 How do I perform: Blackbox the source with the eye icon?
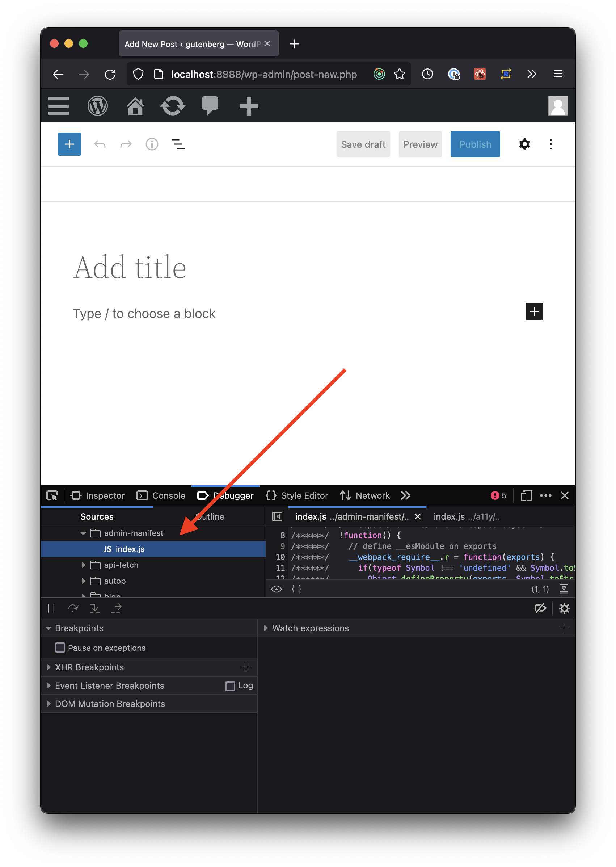coord(277,589)
